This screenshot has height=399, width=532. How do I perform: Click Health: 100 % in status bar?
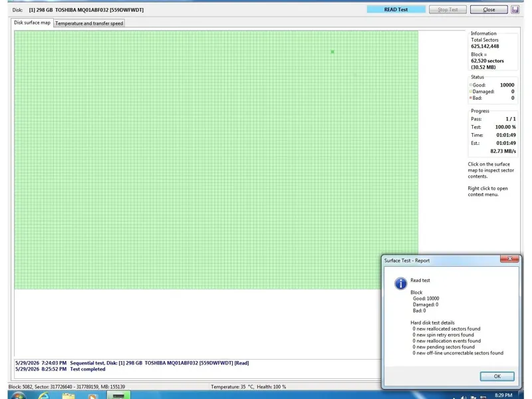click(271, 387)
